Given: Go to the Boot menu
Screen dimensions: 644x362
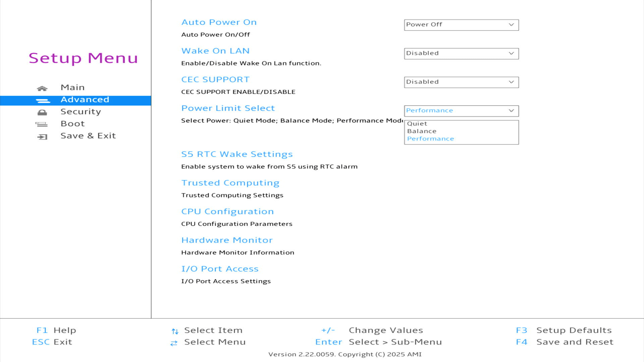Looking at the screenshot, I should (x=72, y=124).
